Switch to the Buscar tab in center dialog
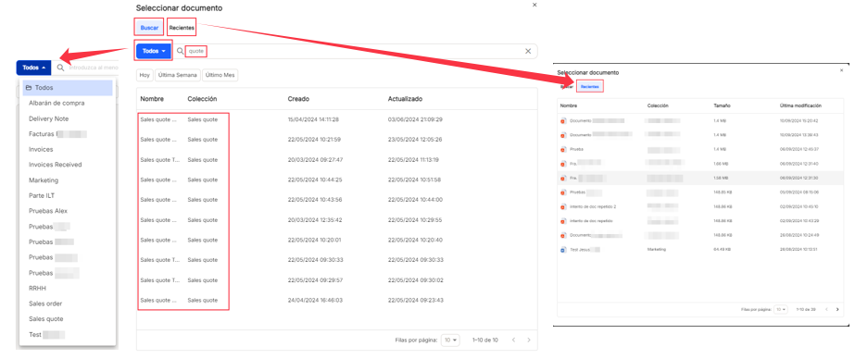The height and width of the screenshot is (359, 868). (x=149, y=28)
